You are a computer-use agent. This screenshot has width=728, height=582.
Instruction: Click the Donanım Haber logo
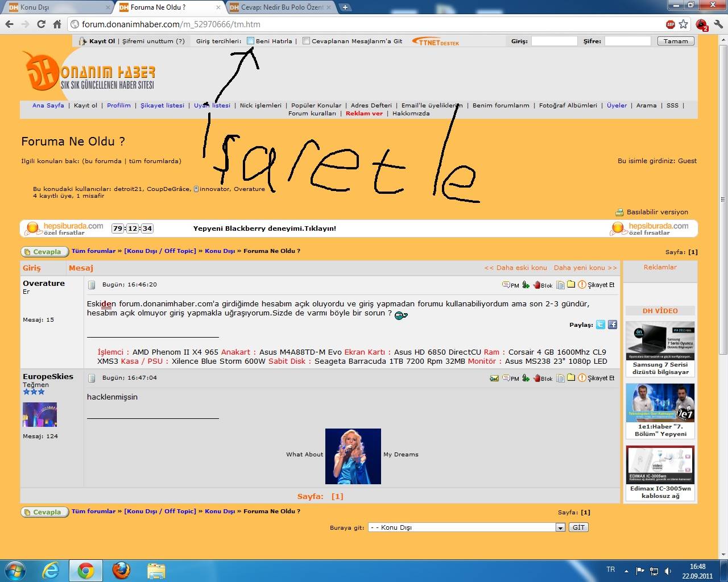[89, 72]
